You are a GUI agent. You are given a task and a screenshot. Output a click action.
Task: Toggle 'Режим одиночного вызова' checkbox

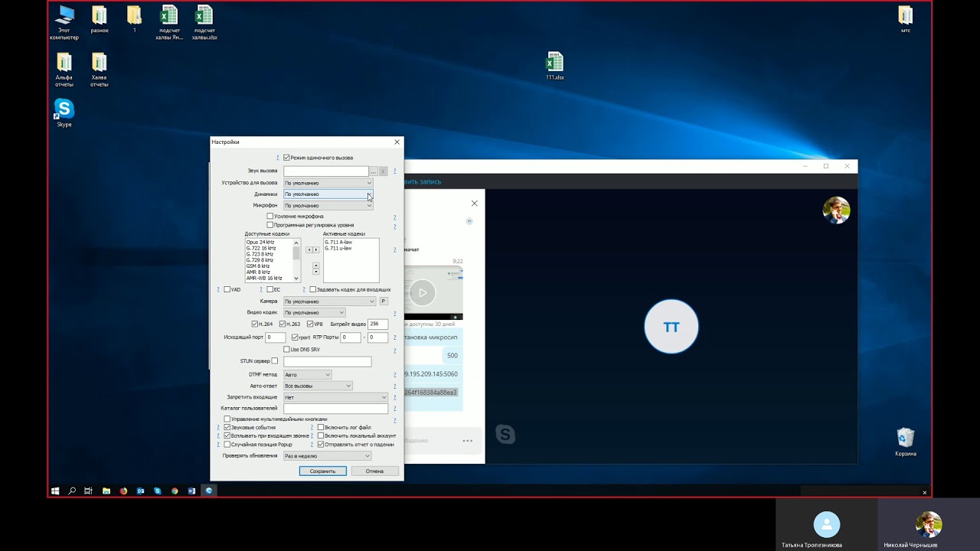point(286,158)
